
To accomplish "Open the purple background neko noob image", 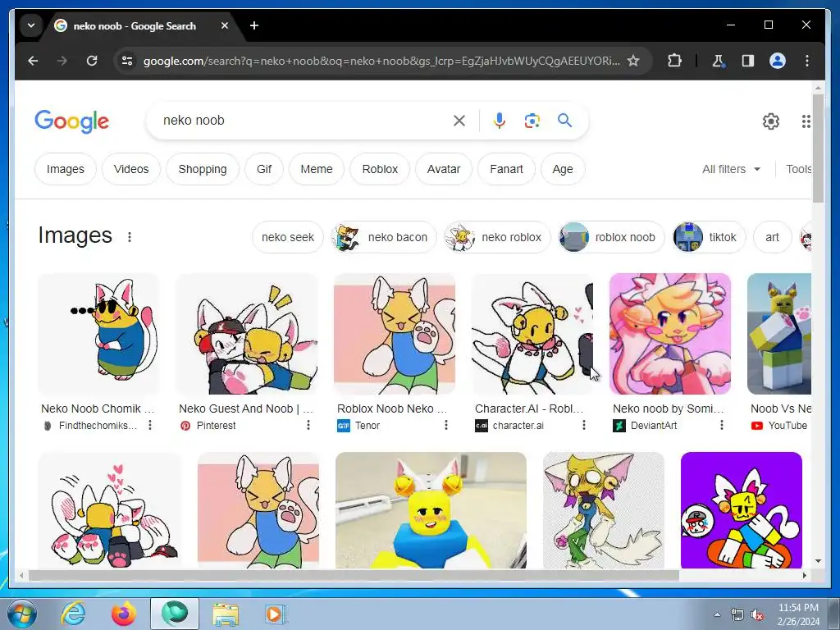I will point(742,510).
